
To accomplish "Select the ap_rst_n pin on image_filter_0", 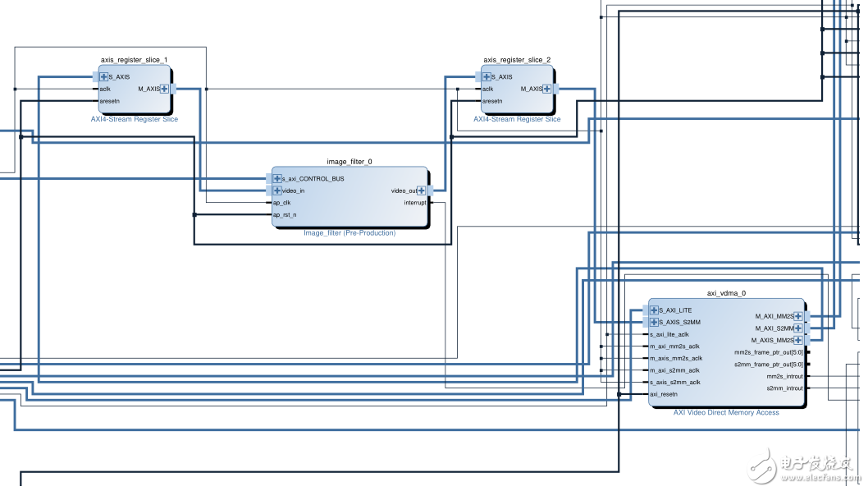I will point(285,215).
